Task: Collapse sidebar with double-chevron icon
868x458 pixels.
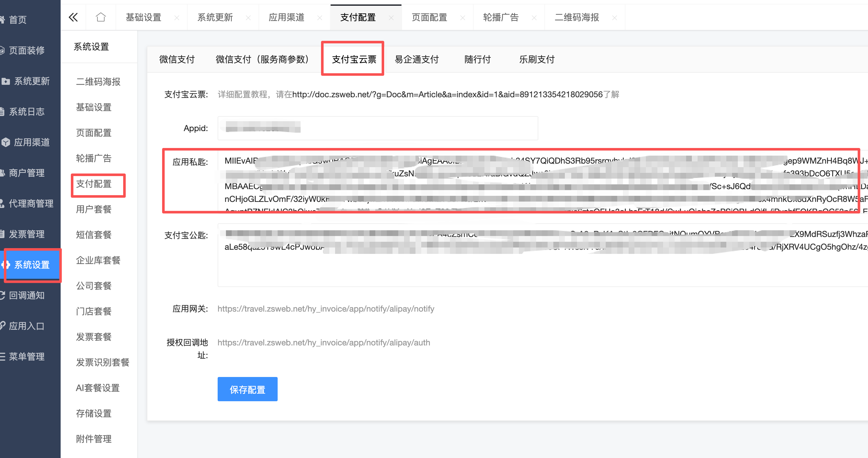Action: click(x=73, y=17)
